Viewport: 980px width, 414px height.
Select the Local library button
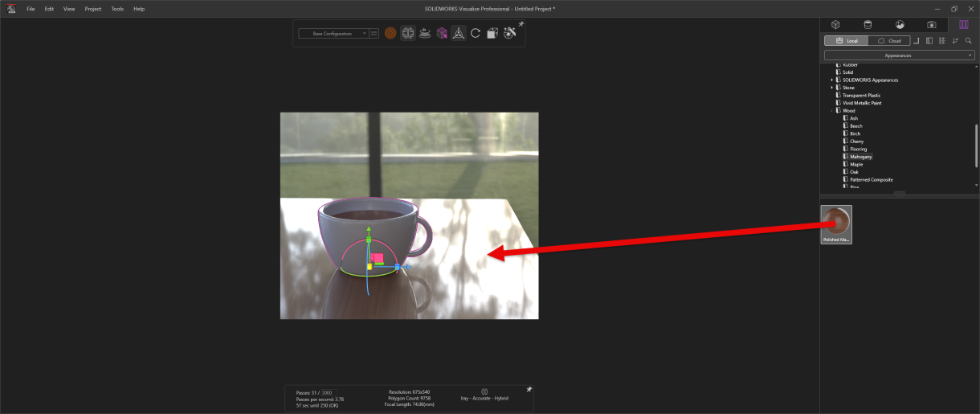click(x=847, y=40)
